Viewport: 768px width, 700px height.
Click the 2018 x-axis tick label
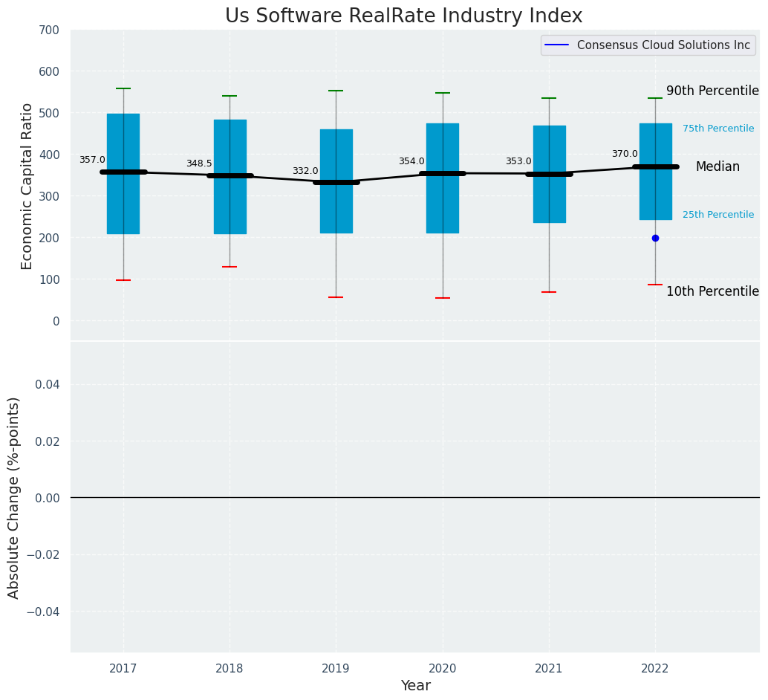(230, 669)
